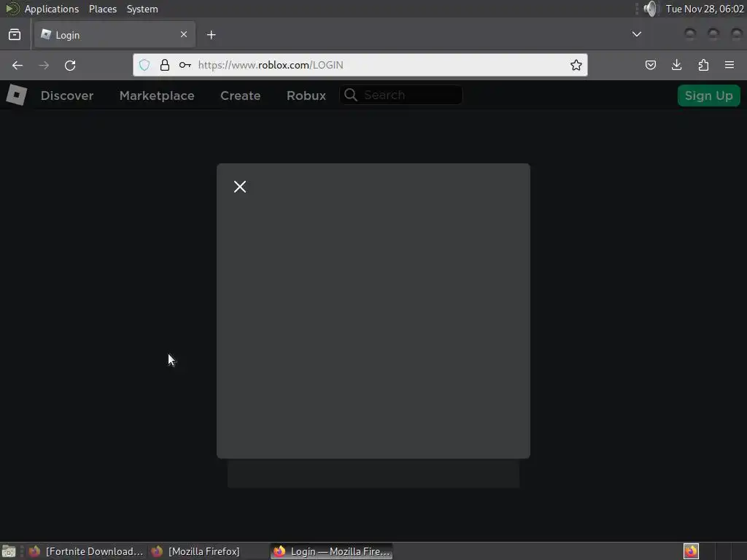Expand the list all tabs chevron

pos(636,34)
